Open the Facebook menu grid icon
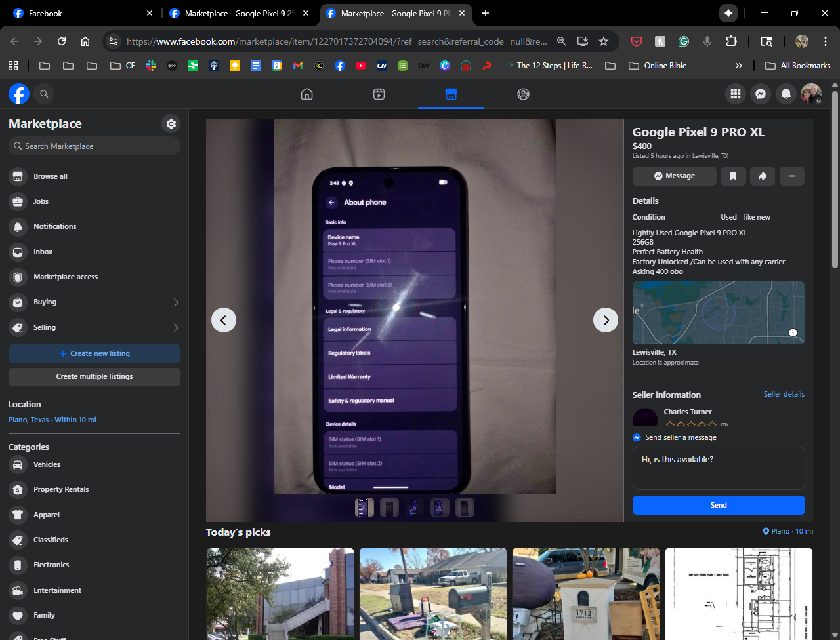The width and height of the screenshot is (840, 640). (735, 94)
